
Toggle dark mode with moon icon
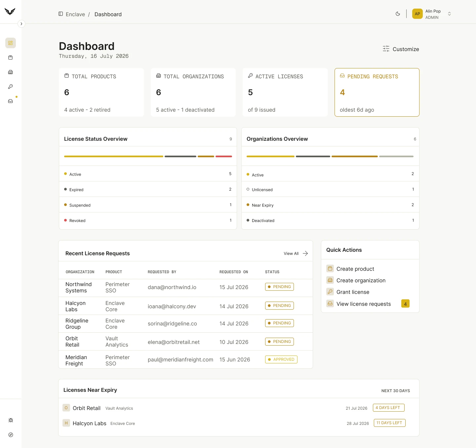coord(398,14)
